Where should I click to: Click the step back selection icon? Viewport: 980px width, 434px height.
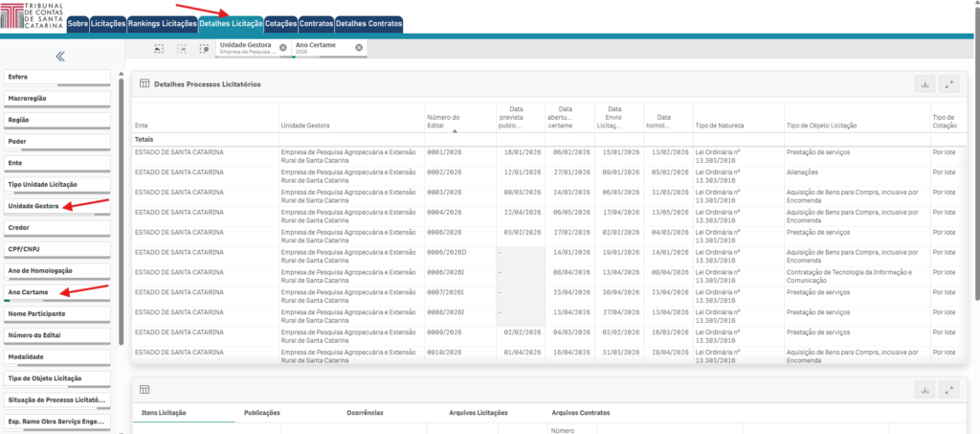[x=159, y=48]
